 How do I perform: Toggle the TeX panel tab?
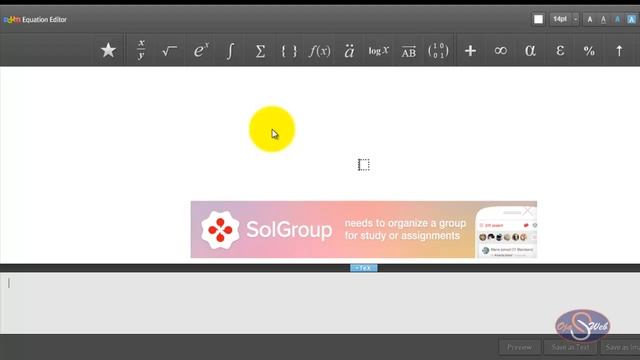(364, 268)
